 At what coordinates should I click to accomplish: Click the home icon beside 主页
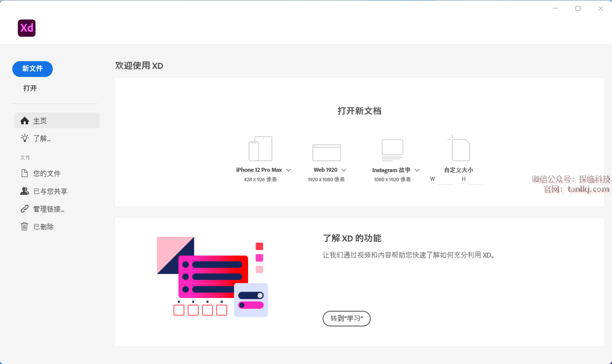point(25,120)
